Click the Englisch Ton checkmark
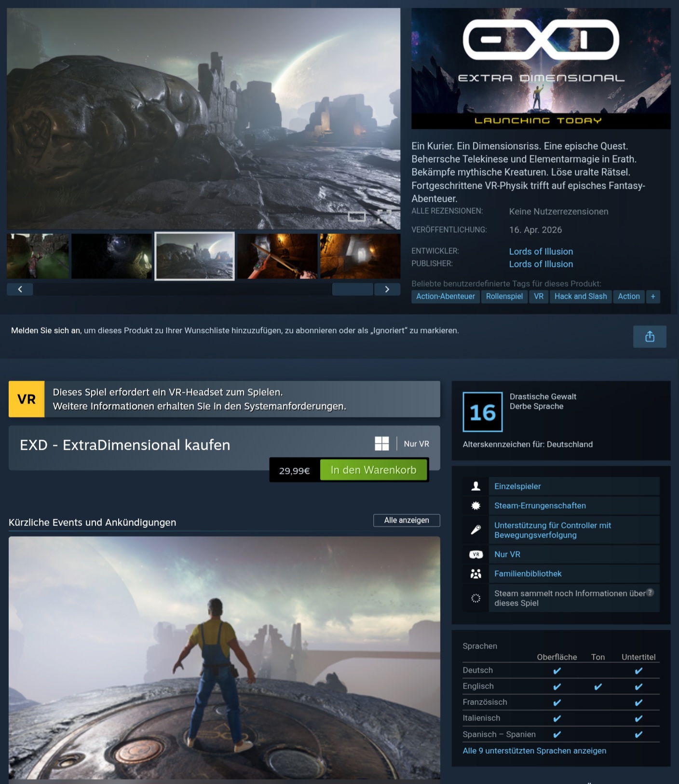679x784 pixels. coord(598,687)
